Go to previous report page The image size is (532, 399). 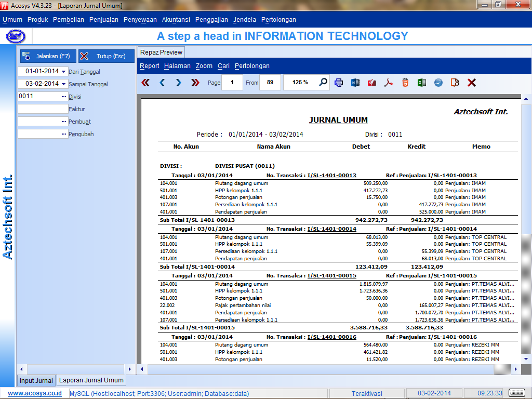point(162,83)
